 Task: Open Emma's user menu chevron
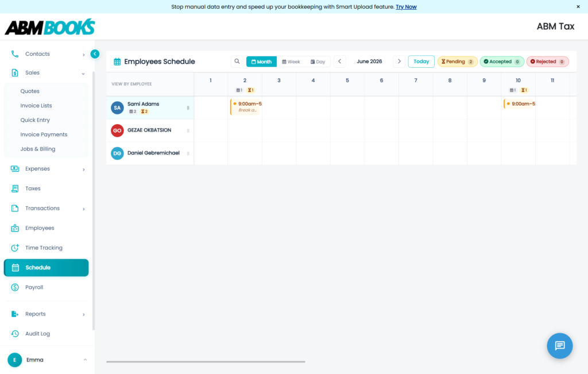point(85,360)
